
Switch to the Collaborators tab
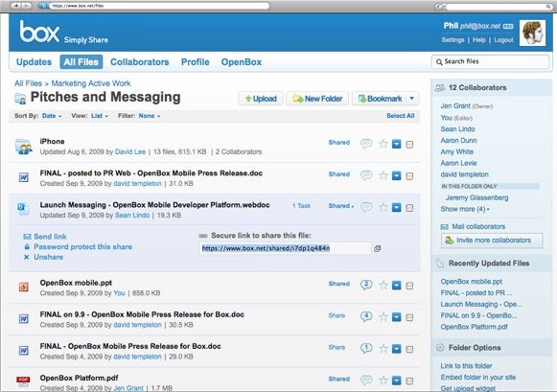(x=140, y=62)
